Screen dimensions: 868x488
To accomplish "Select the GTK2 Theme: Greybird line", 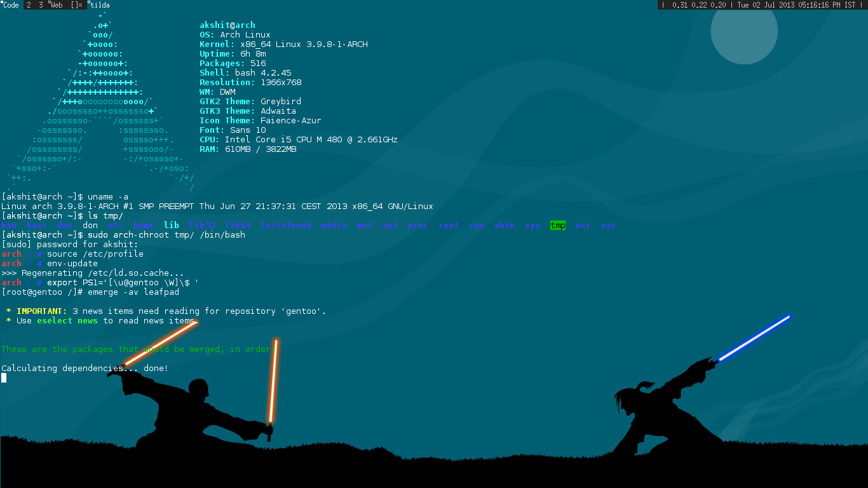I will coord(250,102).
